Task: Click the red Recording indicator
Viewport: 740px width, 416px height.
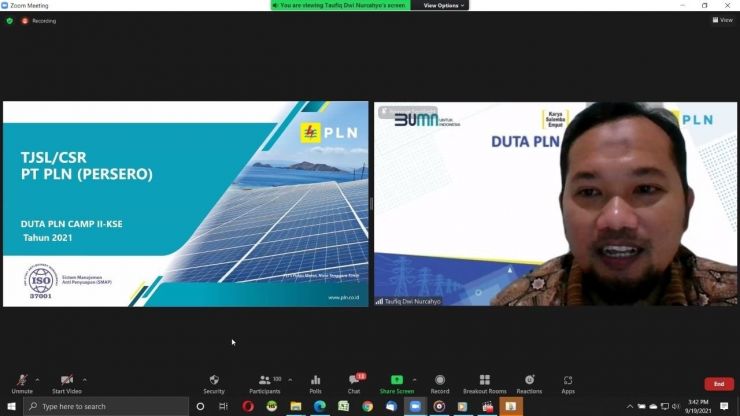Action: pos(39,21)
